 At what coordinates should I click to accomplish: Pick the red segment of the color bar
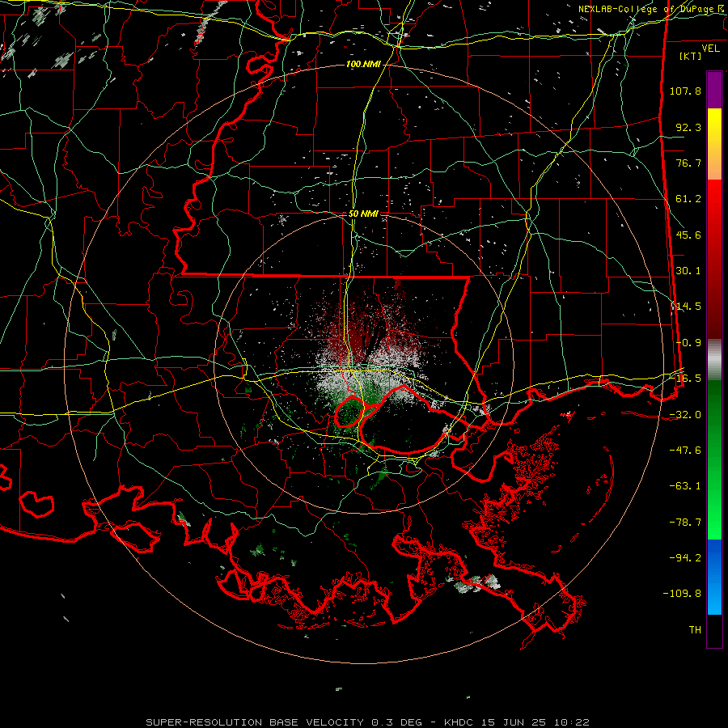pos(714,259)
